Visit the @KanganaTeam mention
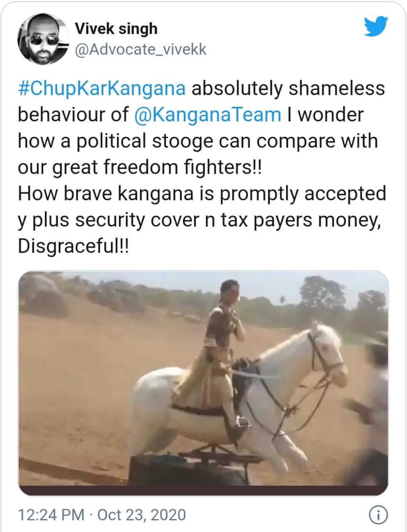Image resolution: width=407 pixels, height=532 pixels. click(208, 115)
